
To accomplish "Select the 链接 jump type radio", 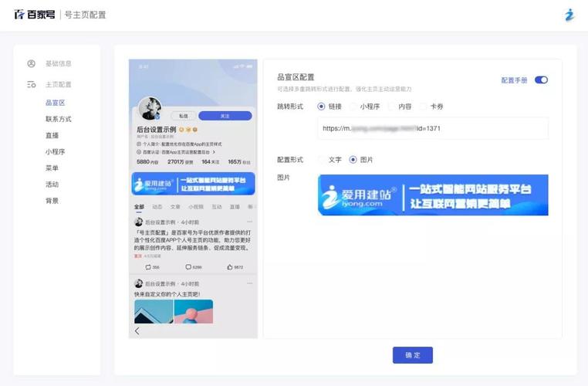I will coord(321,107).
